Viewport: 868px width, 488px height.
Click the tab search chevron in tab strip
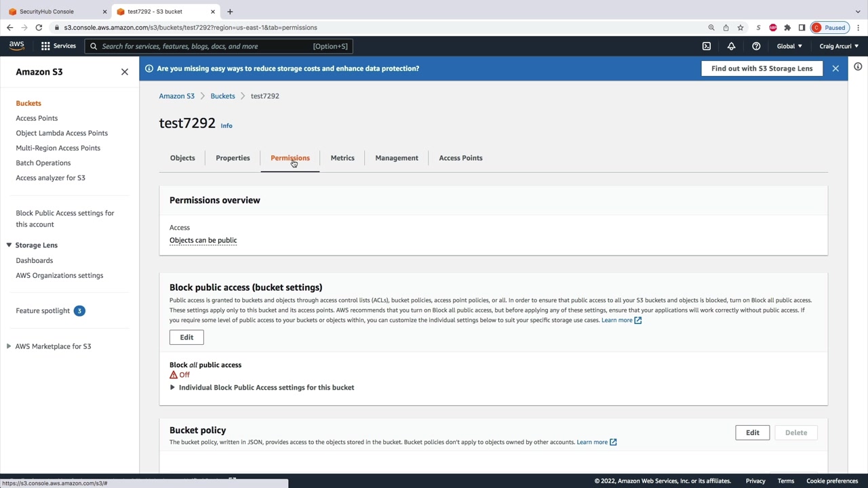(858, 12)
